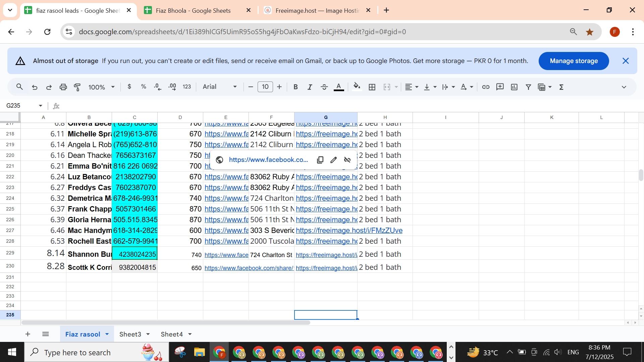The image size is (644, 362).
Task: Click the fill color paint bucket
Action: pos(357,87)
